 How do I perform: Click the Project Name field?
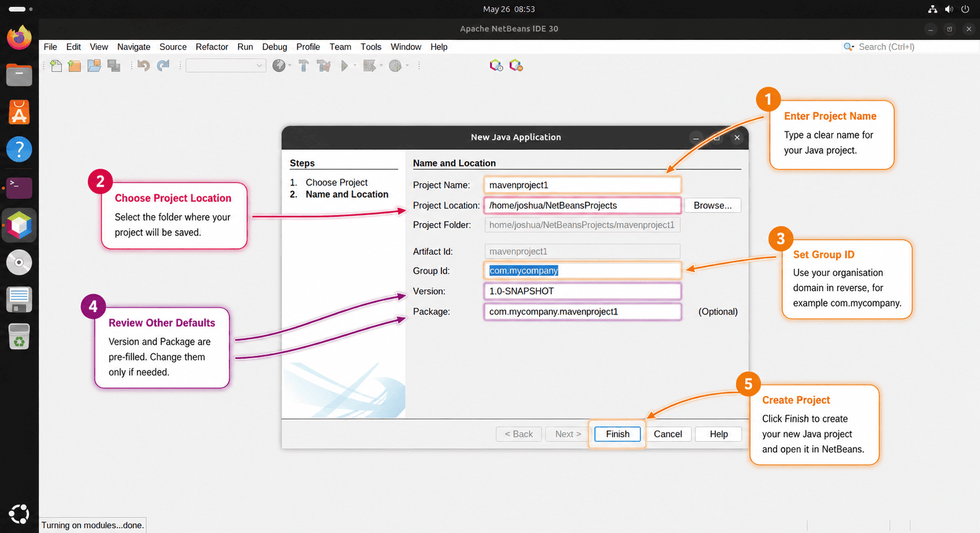[582, 185]
